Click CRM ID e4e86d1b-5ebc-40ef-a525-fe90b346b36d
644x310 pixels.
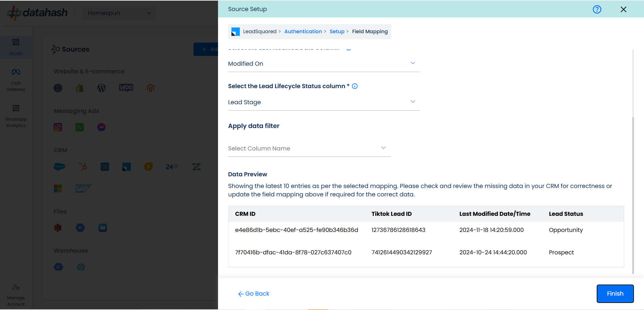tap(297, 230)
